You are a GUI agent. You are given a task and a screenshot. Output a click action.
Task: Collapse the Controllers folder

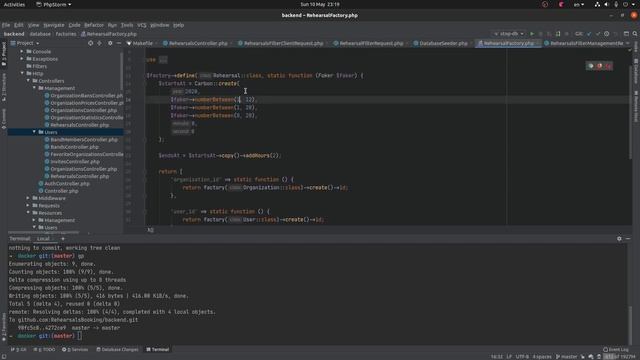28,81
